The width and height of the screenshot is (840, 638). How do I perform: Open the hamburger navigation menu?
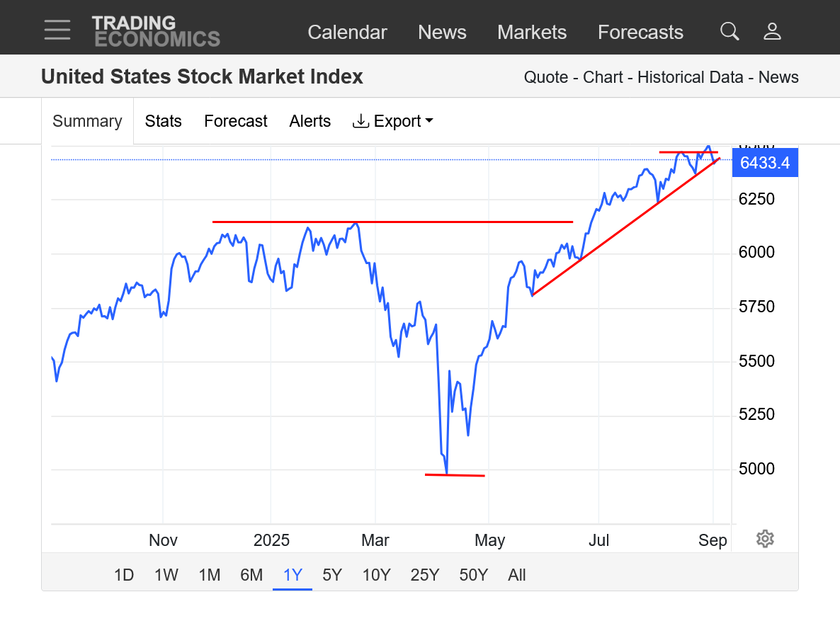pos(57,30)
